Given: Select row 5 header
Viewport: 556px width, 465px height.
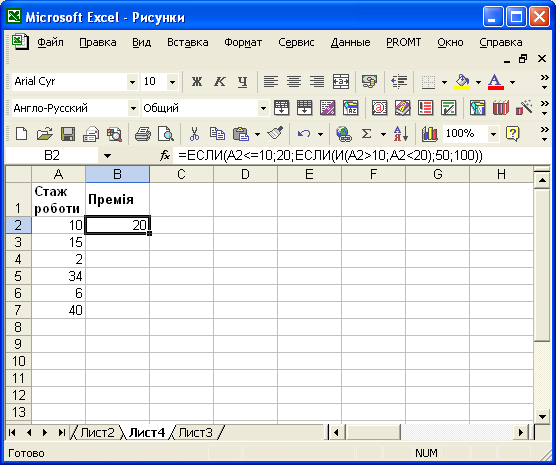Looking at the screenshot, I should pyautogui.click(x=18, y=276).
